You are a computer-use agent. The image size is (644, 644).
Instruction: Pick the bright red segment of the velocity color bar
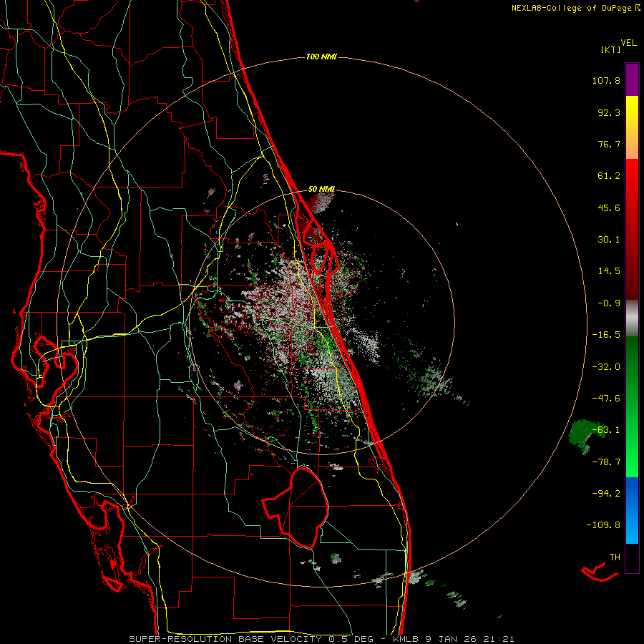632,175
